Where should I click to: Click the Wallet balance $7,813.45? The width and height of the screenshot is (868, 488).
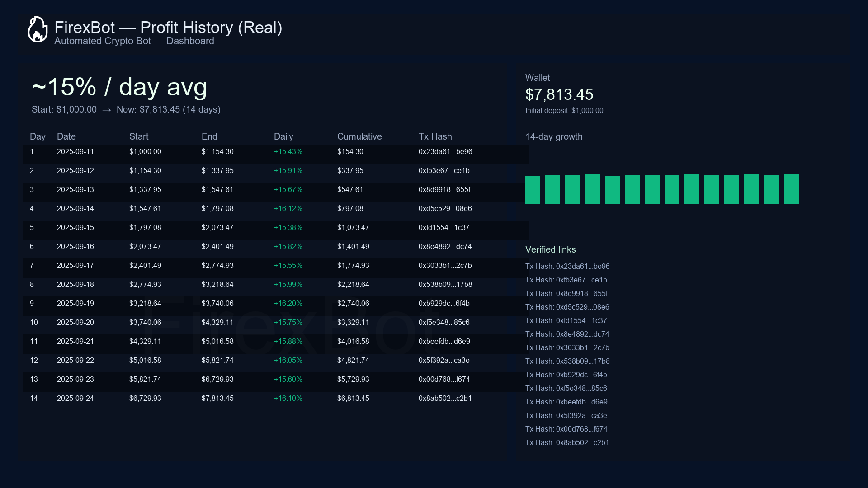pyautogui.click(x=559, y=95)
